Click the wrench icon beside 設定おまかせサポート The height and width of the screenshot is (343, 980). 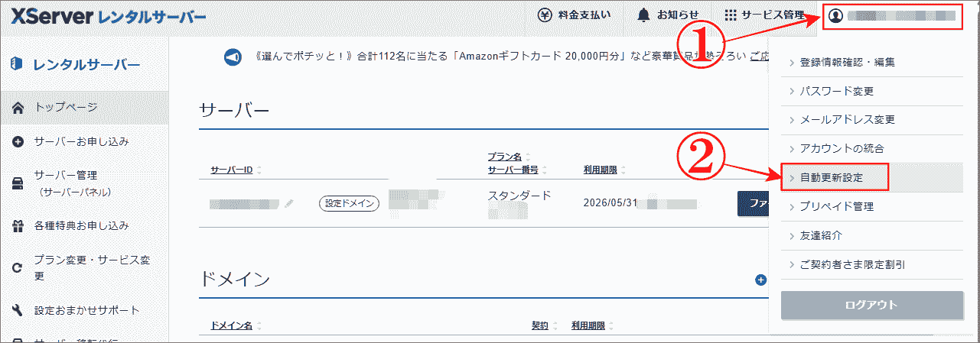coord(19,310)
